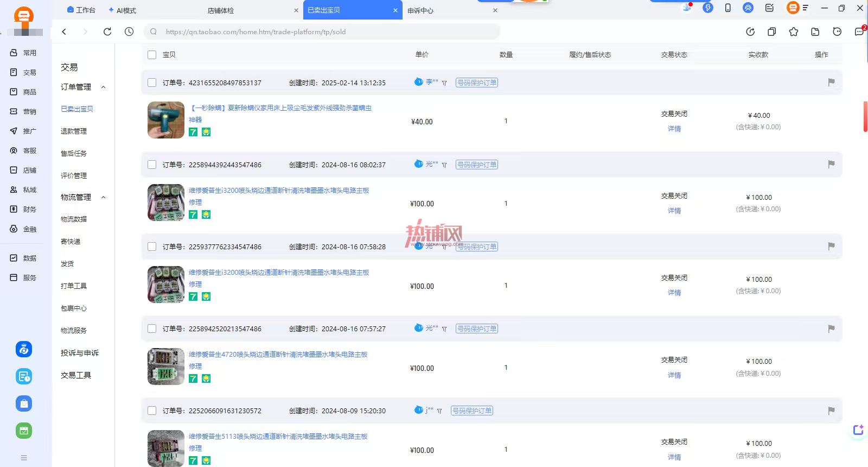Open messages via the chat bubble icon

coord(859,31)
